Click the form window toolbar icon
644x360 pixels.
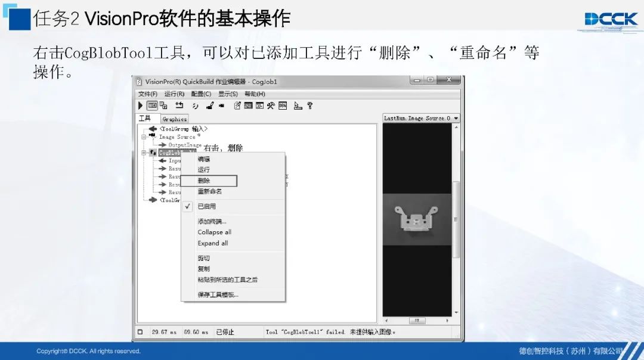(259, 106)
